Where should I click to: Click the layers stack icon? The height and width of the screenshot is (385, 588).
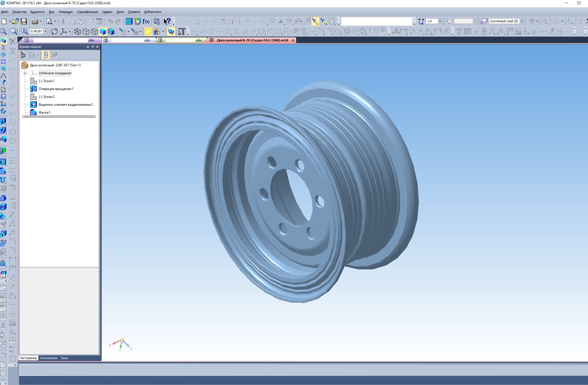tap(484, 21)
